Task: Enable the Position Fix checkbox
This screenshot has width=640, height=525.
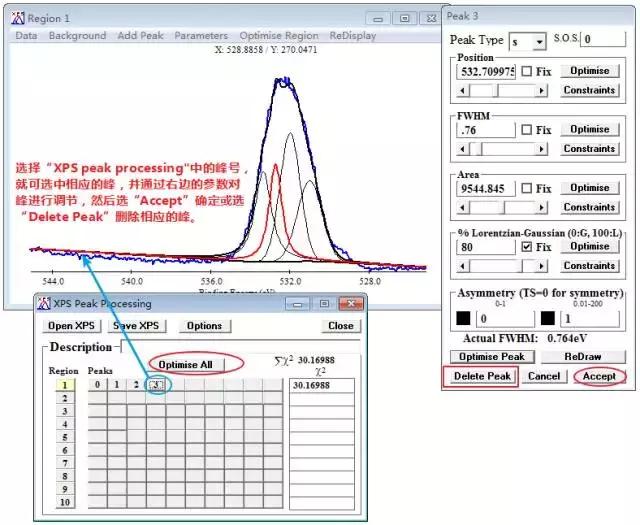Action: [527, 71]
